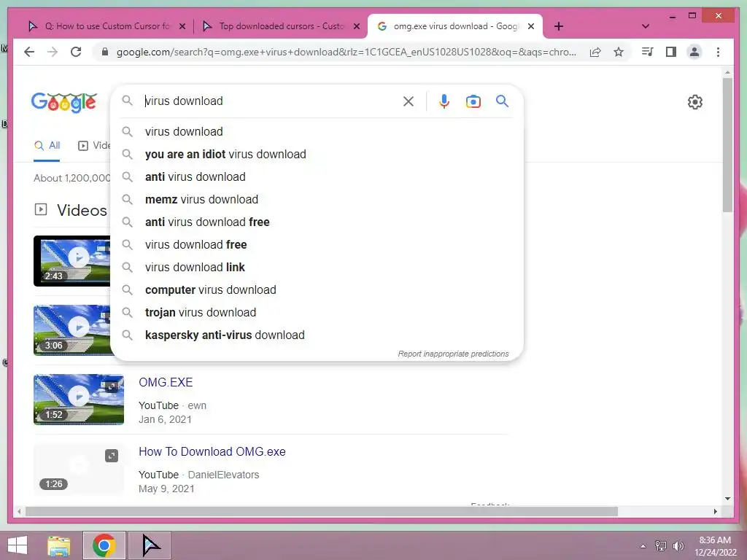Open the Windows Start menu

click(x=18, y=545)
